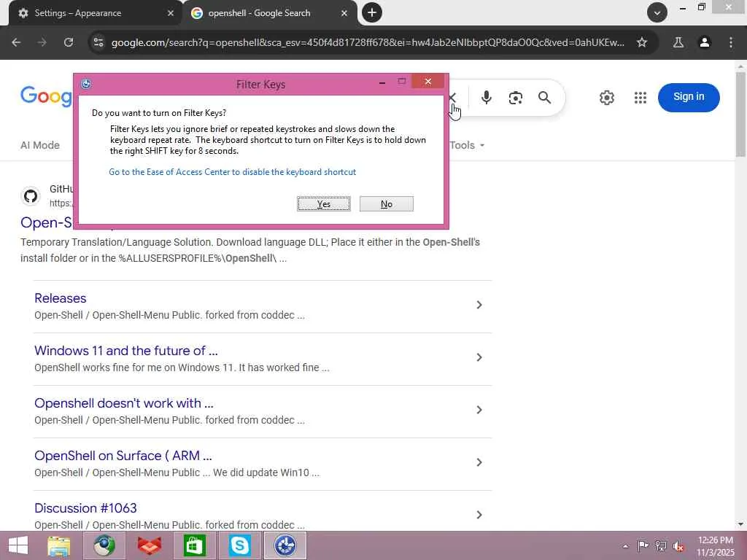The width and height of the screenshot is (747, 560).
Task: Expand the Windows 11 result chevron
Action: pyautogui.click(x=479, y=357)
